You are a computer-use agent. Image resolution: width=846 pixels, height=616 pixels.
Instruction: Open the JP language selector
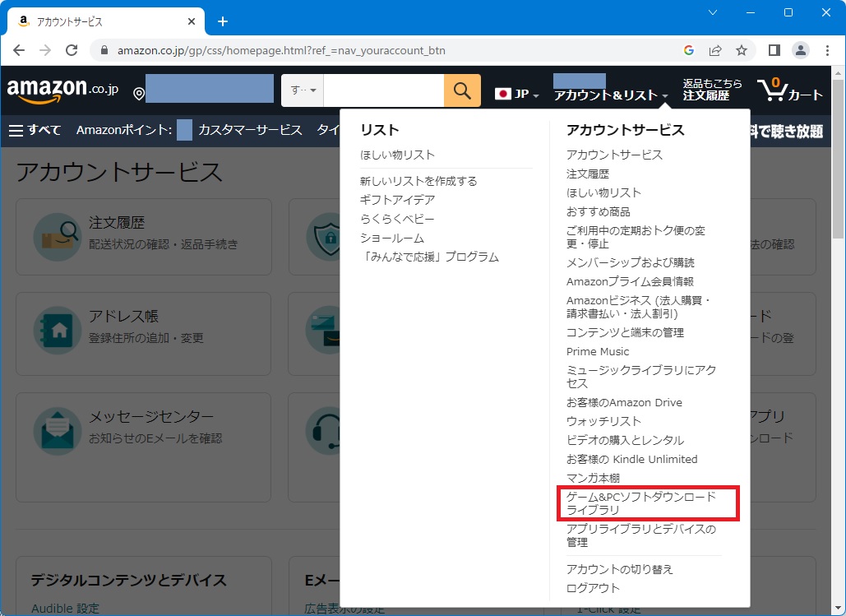tap(517, 94)
